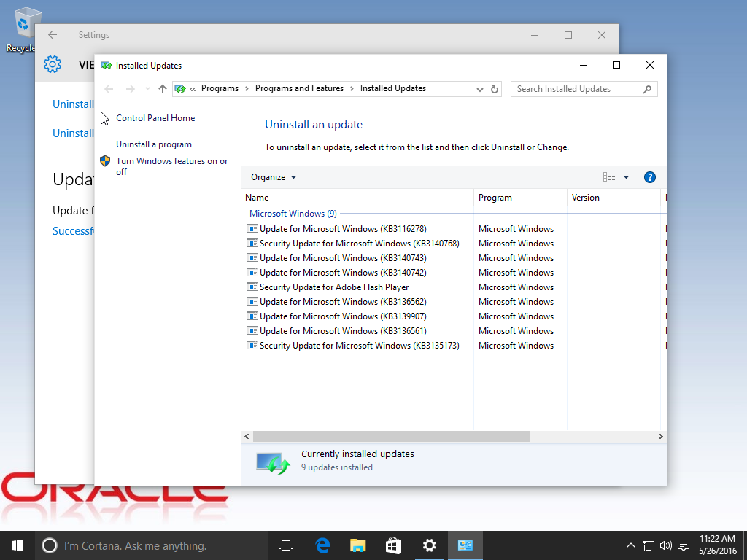Click the Settings gear icon in Settings window

[53, 64]
